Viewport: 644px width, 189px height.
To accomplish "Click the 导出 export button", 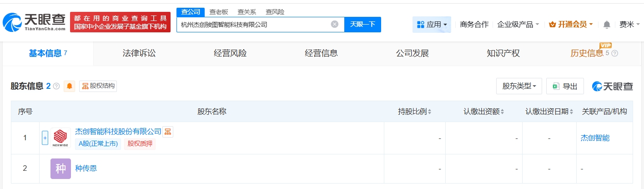I will click(565, 86).
